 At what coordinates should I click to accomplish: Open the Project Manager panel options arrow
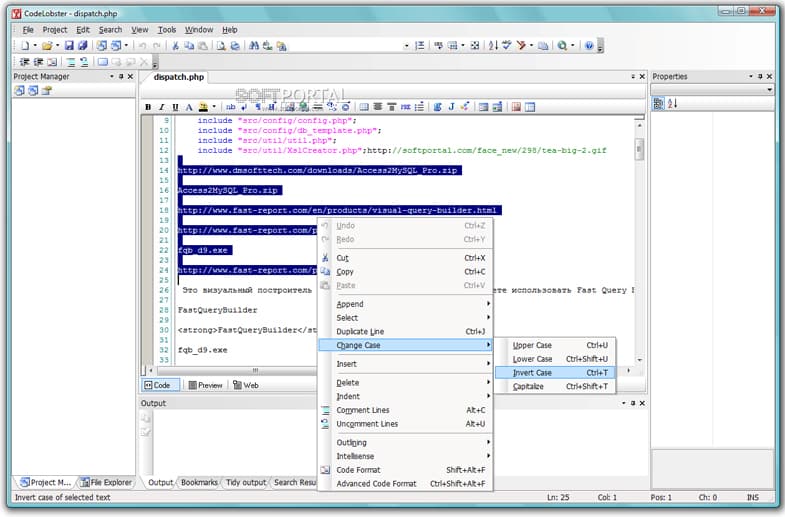[112, 77]
